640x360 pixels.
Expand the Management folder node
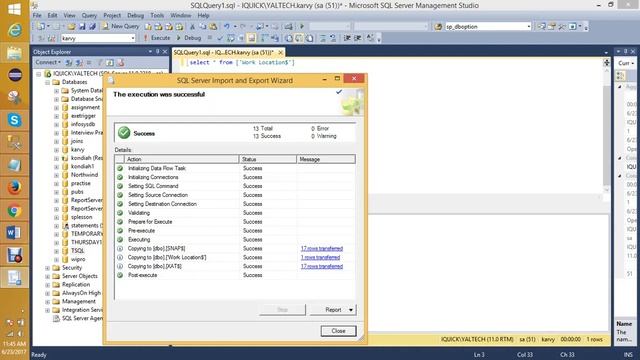tap(47, 302)
